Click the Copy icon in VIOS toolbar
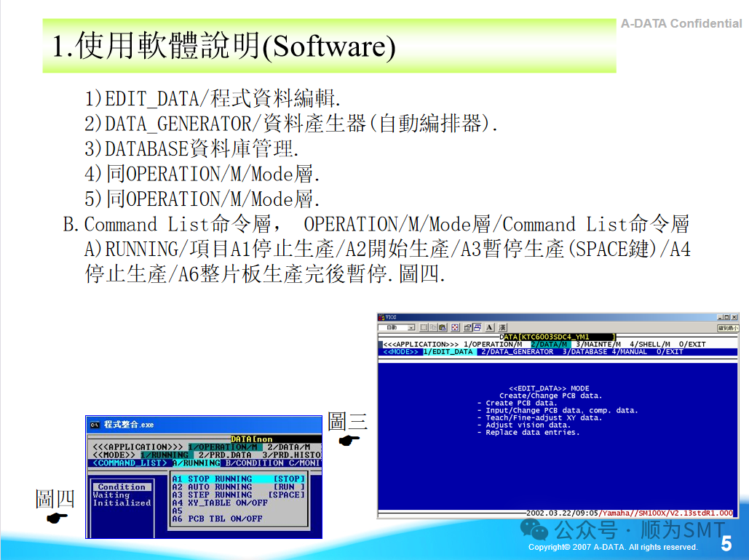The image size is (749, 560). click(x=433, y=327)
